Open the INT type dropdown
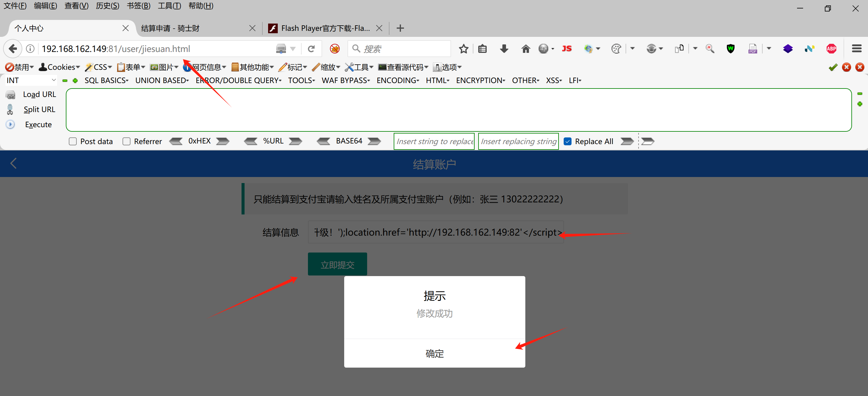The width and height of the screenshot is (868, 396). click(30, 81)
